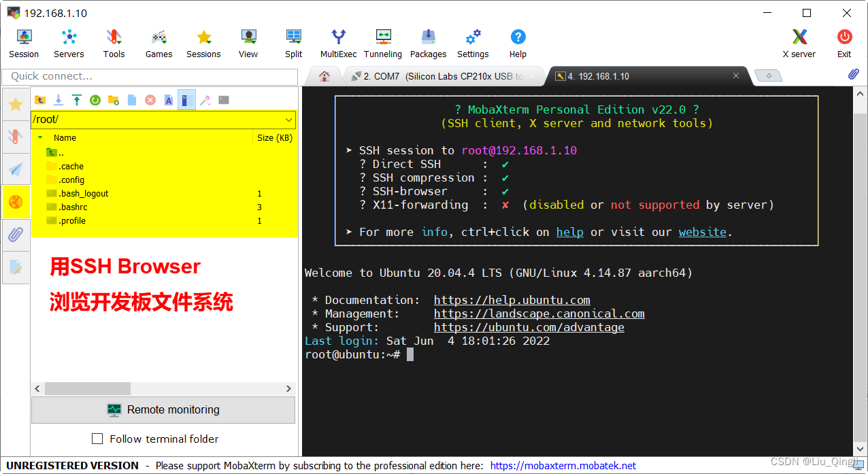Upload to current folder icon
Viewport: 868px width, 474px height.
coord(77,100)
